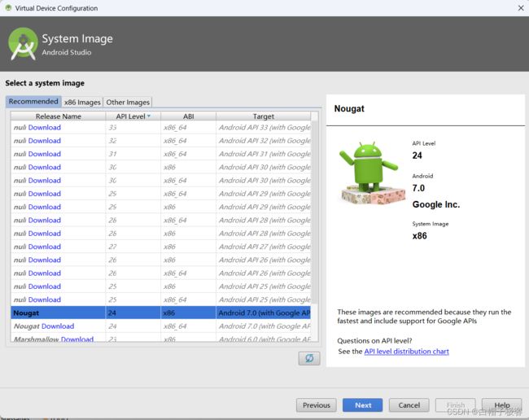
Task: Open the API level distribution chart link
Action: pyautogui.click(x=407, y=352)
